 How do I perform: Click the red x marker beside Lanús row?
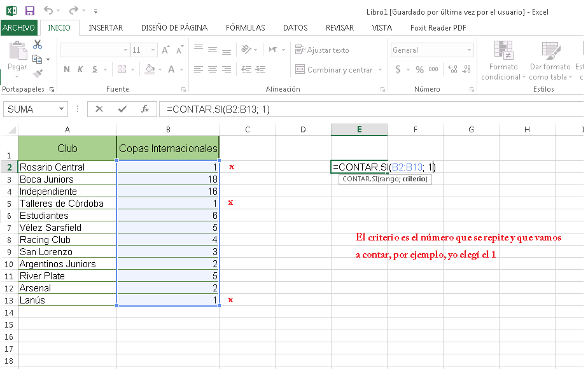click(x=232, y=300)
